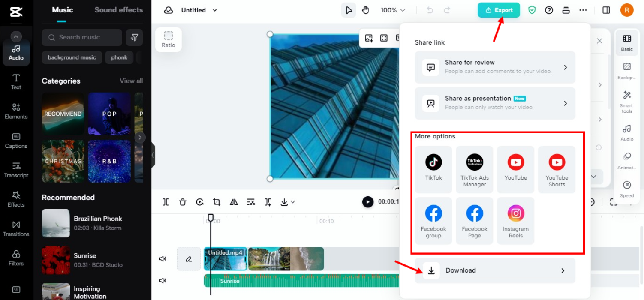The image size is (644, 300).
Task: Mute the Sunrise audio track speaker
Action: coord(163,281)
